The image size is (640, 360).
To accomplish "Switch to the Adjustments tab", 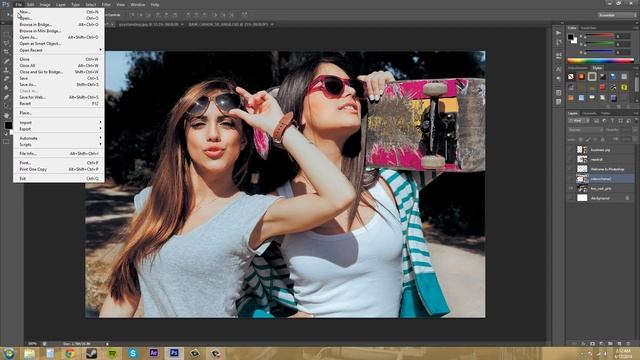I will pyautogui.click(x=578, y=68).
